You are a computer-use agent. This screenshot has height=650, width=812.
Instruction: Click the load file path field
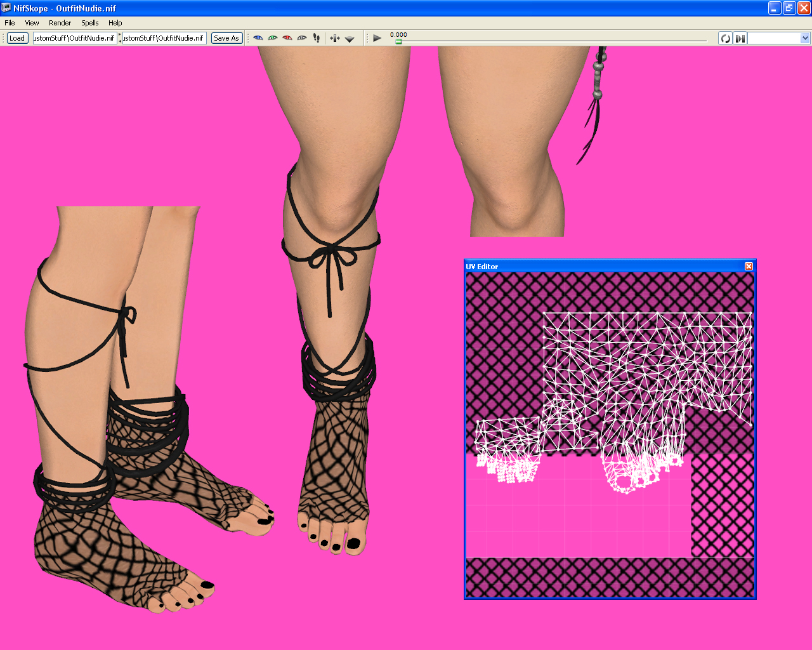pyautogui.click(x=75, y=38)
